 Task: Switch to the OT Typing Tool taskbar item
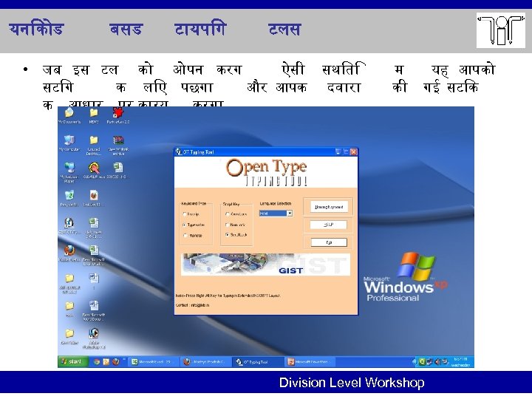(x=258, y=362)
